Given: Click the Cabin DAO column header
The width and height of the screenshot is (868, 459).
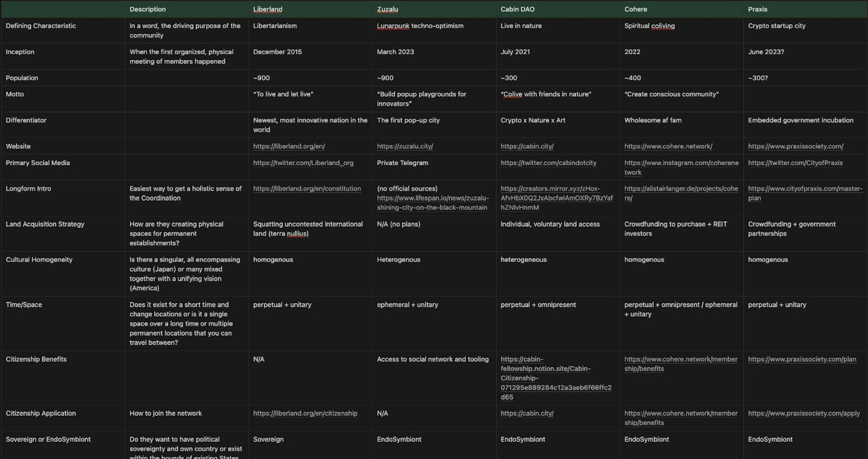Looking at the screenshot, I should coord(517,9).
